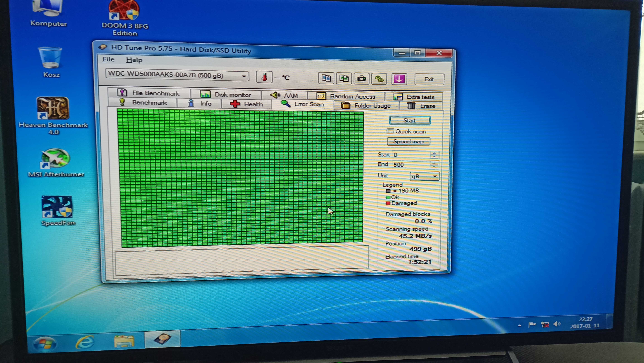Click HD Tune title bar app icon

tap(103, 47)
